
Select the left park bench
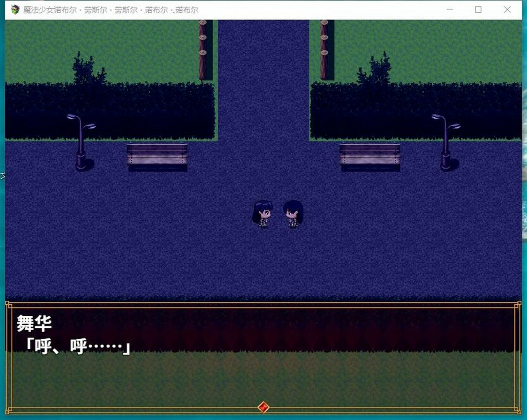point(157,156)
